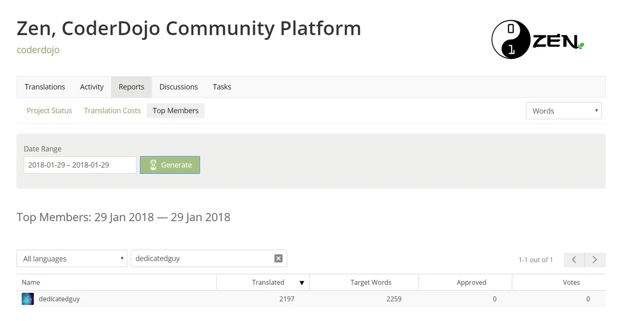
Task: Click the Target Words value 2259
Action: (x=394, y=299)
